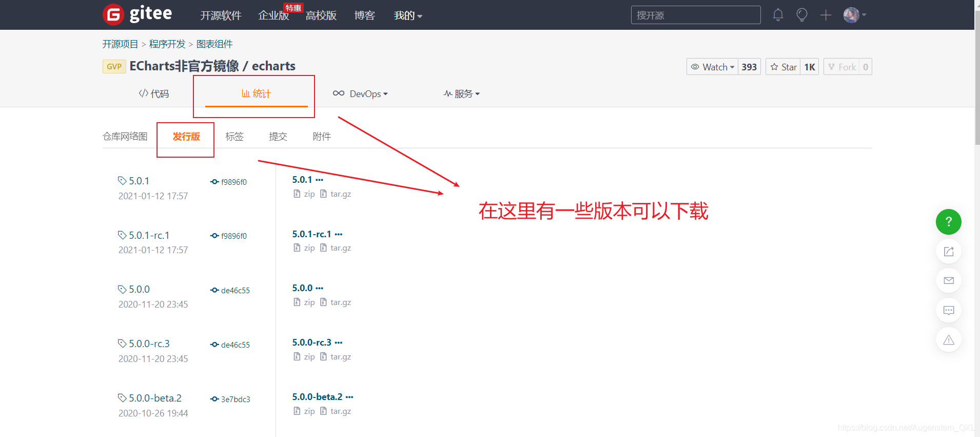The height and width of the screenshot is (437, 980).
Task: Download tar.gz for release 5.0.1
Action: (336, 194)
